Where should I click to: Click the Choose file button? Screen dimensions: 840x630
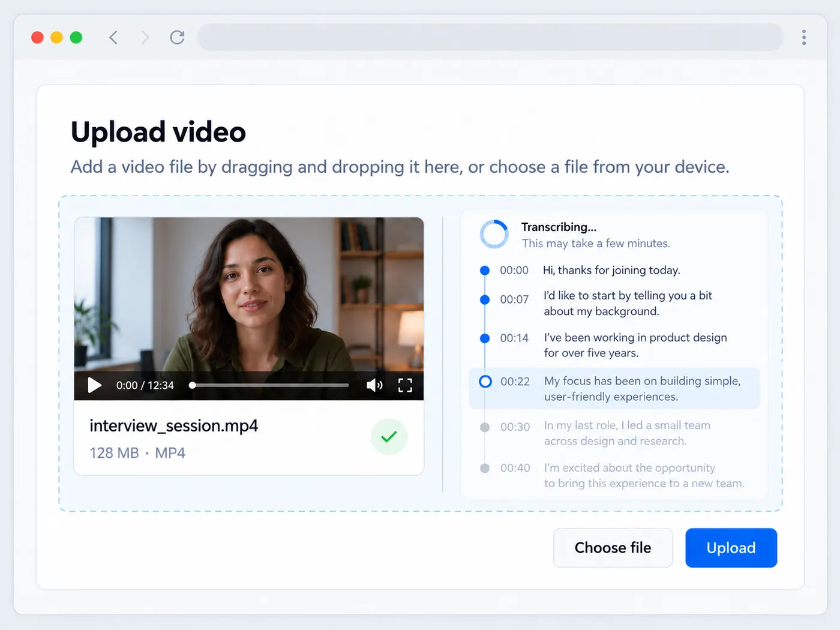click(x=613, y=548)
